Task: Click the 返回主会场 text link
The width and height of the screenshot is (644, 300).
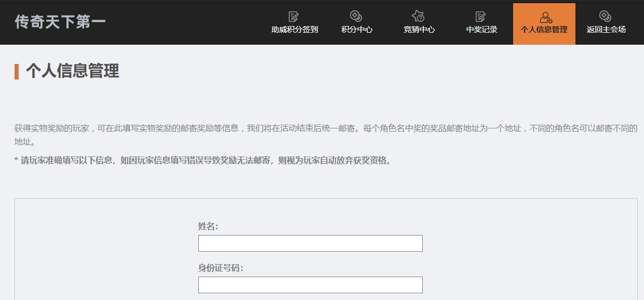Action: (x=606, y=30)
